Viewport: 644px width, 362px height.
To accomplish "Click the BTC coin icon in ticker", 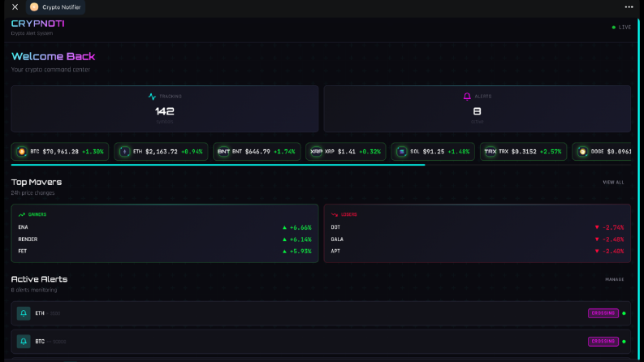I will pyautogui.click(x=22, y=152).
